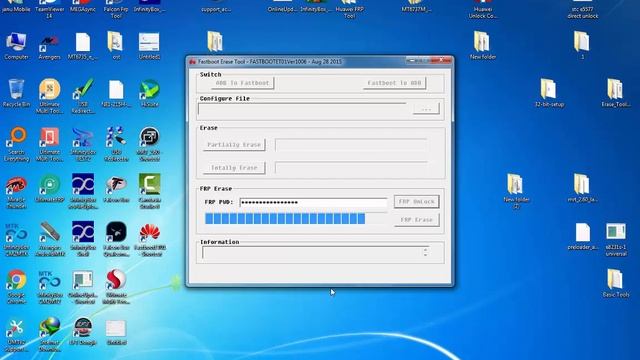Click the ADB To Fastboot button

242,83
